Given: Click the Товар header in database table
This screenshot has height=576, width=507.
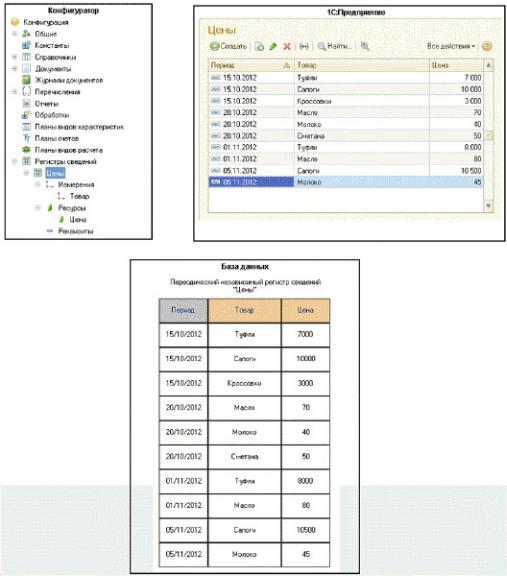Looking at the screenshot, I should coord(244,310).
